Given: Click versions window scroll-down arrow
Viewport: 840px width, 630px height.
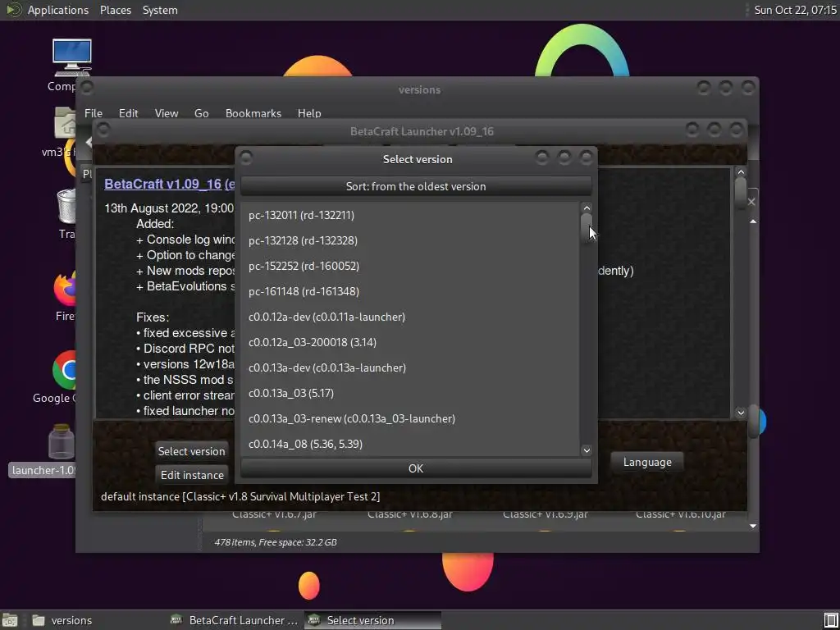Looking at the screenshot, I should 753,526.
